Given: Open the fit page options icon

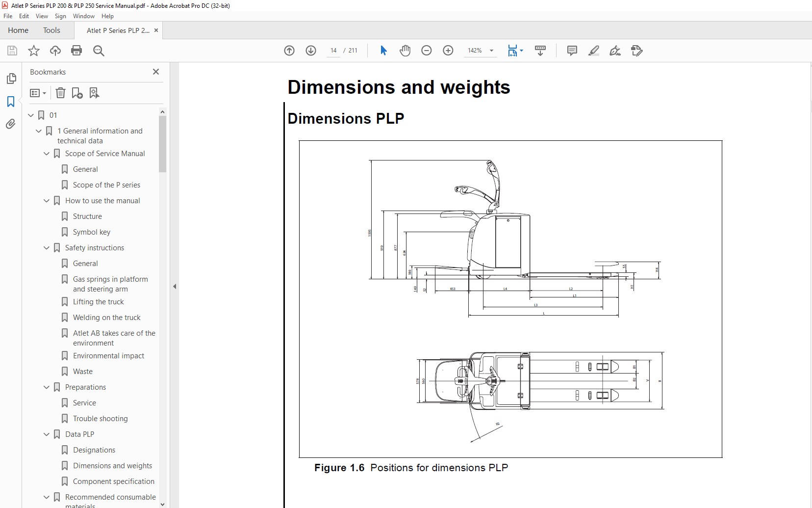Looking at the screenshot, I should pyautogui.click(x=515, y=51).
